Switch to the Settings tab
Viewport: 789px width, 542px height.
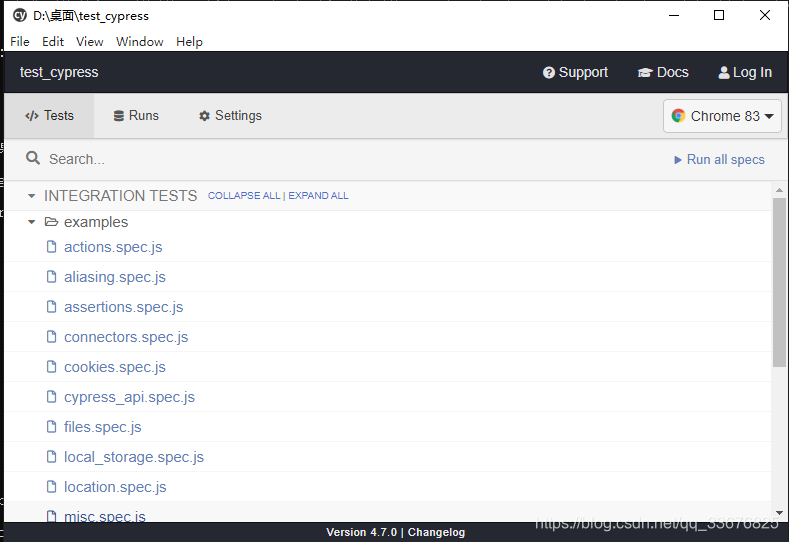[230, 116]
